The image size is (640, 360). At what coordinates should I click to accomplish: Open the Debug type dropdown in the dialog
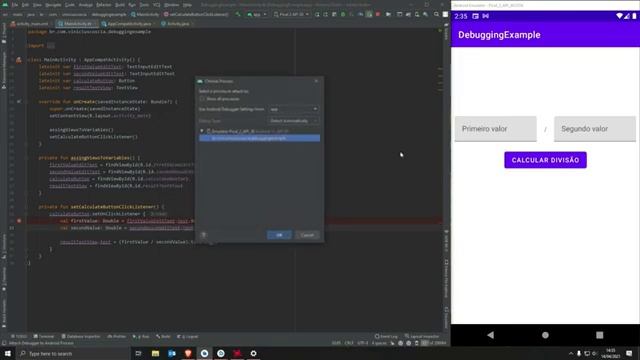(x=293, y=120)
